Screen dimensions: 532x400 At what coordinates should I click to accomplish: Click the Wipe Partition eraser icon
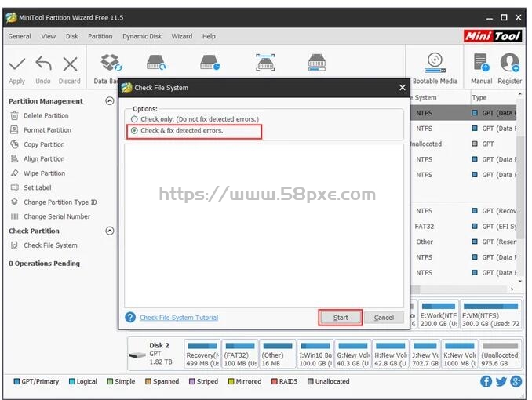(x=14, y=173)
